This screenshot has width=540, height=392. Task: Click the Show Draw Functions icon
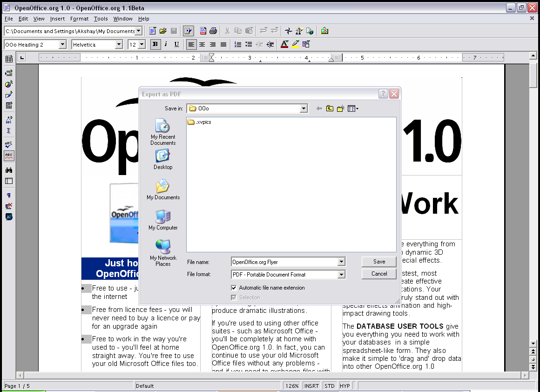click(x=9, y=95)
